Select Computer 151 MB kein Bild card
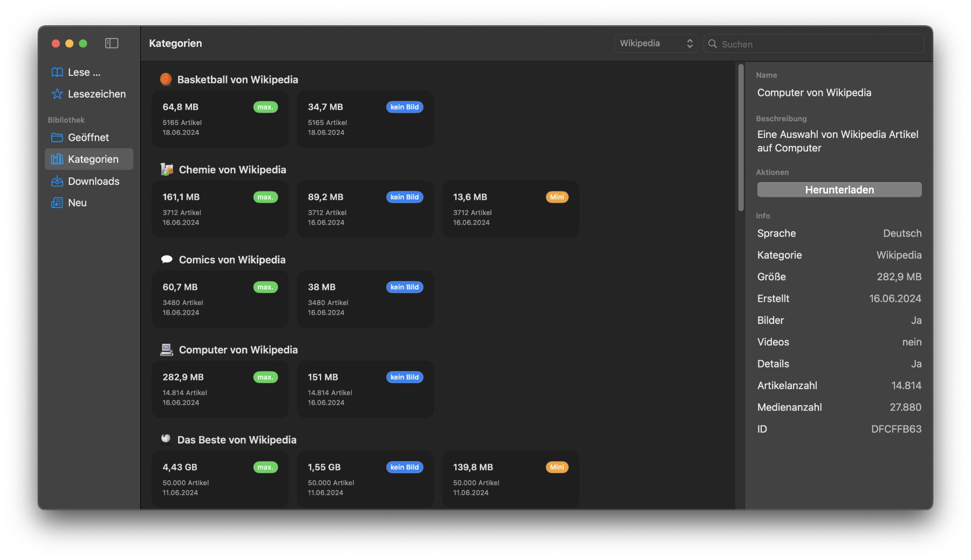971x560 pixels. coord(365,389)
